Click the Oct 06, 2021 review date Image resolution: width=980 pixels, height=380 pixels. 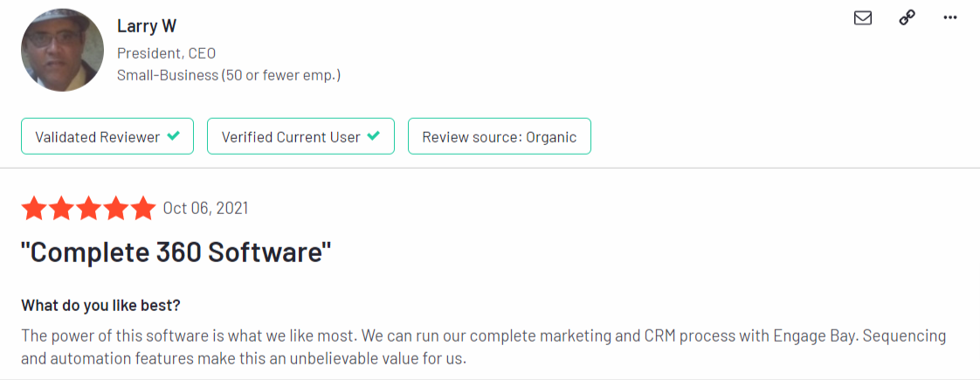(x=205, y=208)
